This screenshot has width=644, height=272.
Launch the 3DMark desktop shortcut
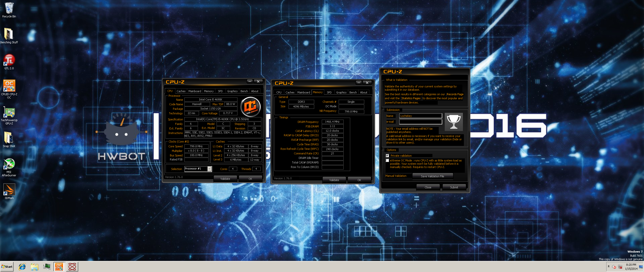[x=9, y=191]
